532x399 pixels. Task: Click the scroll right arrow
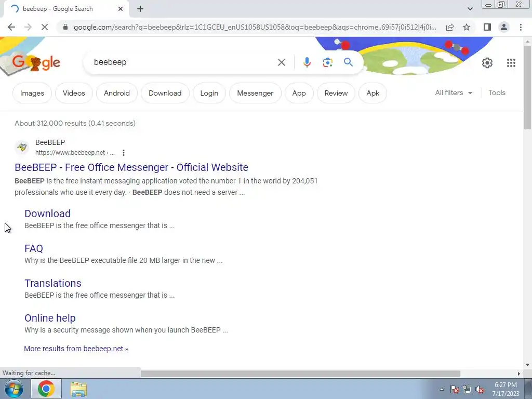[x=519, y=374]
